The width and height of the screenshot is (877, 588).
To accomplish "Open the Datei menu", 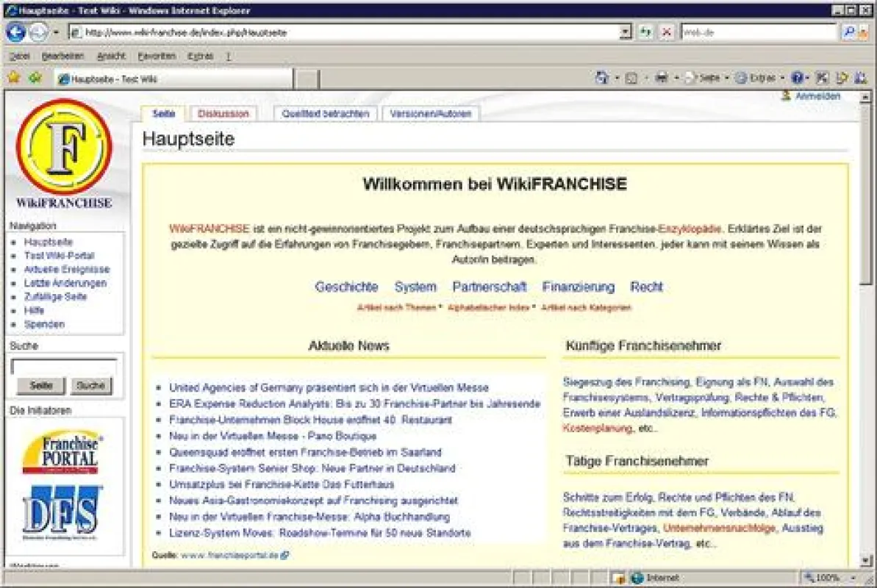I will coord(20,56).
